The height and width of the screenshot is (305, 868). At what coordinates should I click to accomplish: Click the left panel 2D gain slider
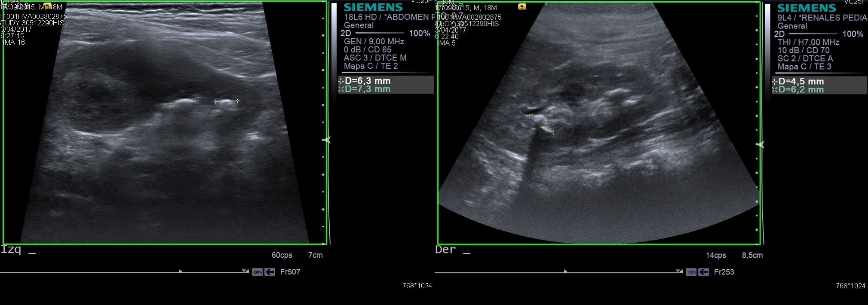(379, 33)
